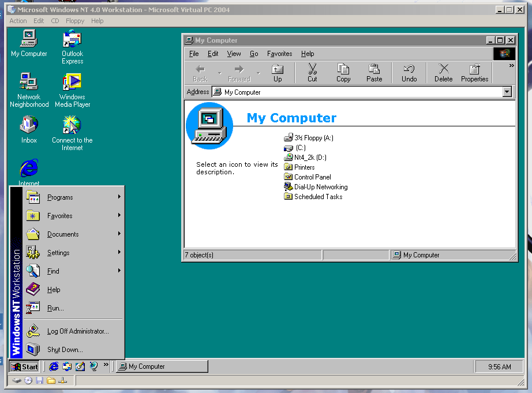Expand Settings submenu in Start menu
Screen dimensions: 532x393
pos(74,253)
